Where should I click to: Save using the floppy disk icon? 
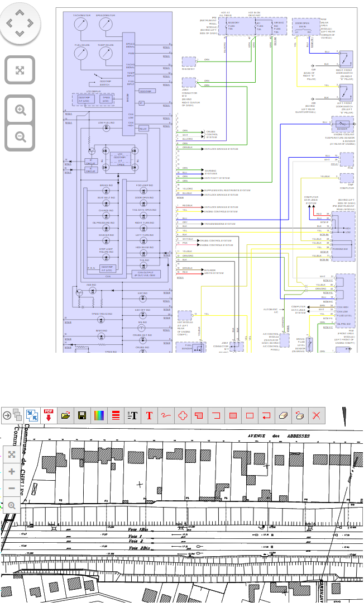[x=82, y=415]
